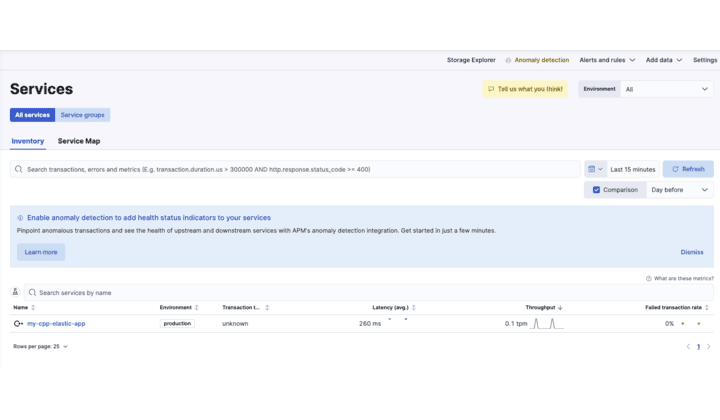
Task: Open the Alerts and rules menu
Action: (608, 60)
